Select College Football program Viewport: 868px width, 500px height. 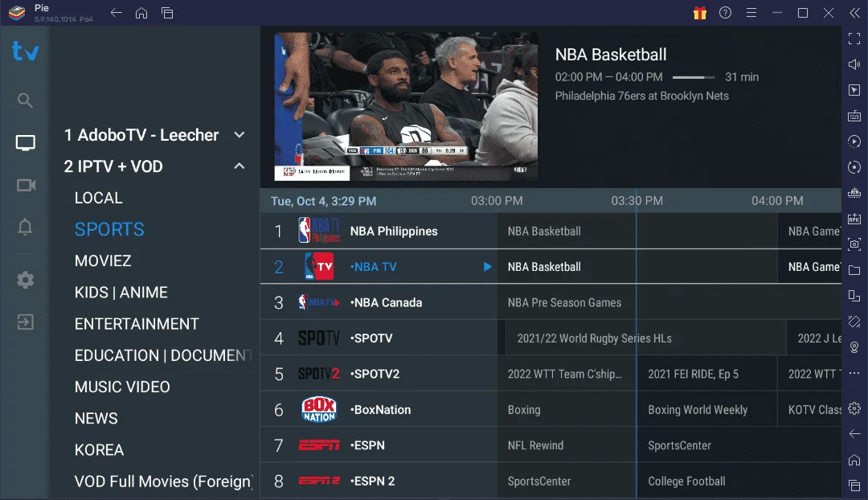pyautogui.click(x=739, y=481)
